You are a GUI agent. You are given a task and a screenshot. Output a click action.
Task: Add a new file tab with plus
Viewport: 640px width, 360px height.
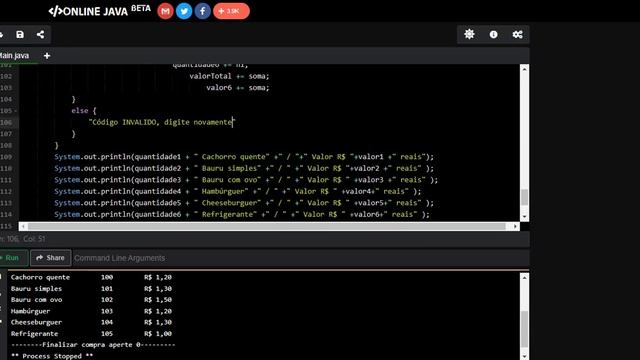click(47, 56)
